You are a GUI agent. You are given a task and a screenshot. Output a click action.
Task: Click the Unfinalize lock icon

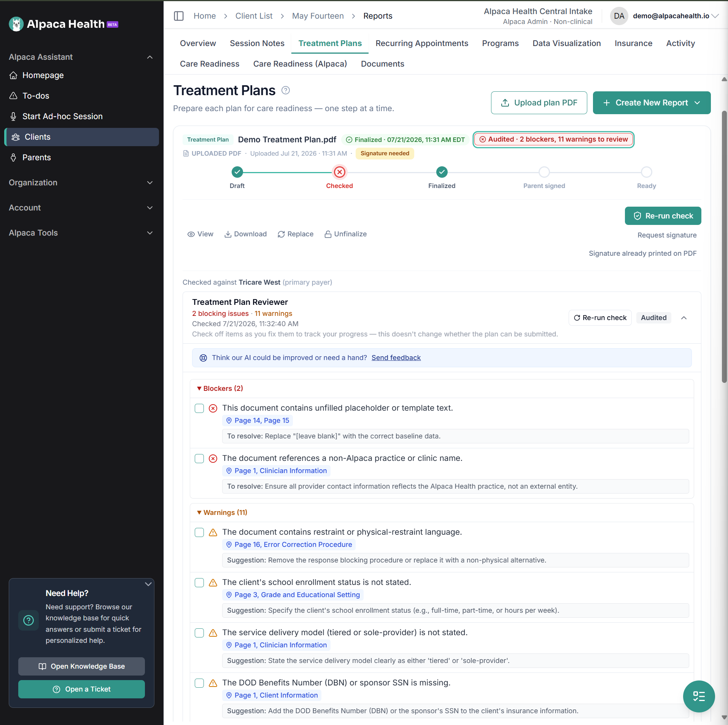(x=328, y=234)
